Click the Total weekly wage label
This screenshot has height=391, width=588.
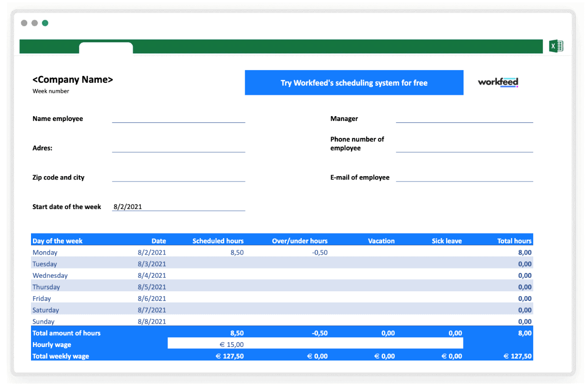[61, 356]
